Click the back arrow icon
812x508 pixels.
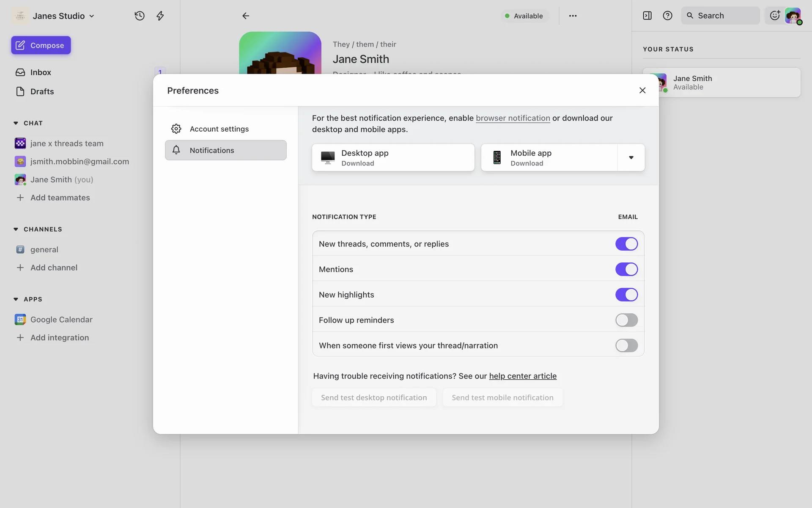tap(246, 16)
